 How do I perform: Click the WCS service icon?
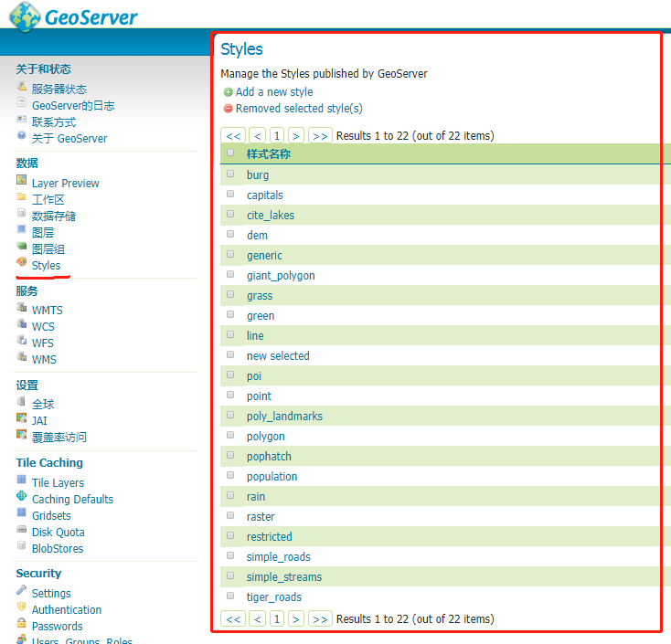[21, 322]
